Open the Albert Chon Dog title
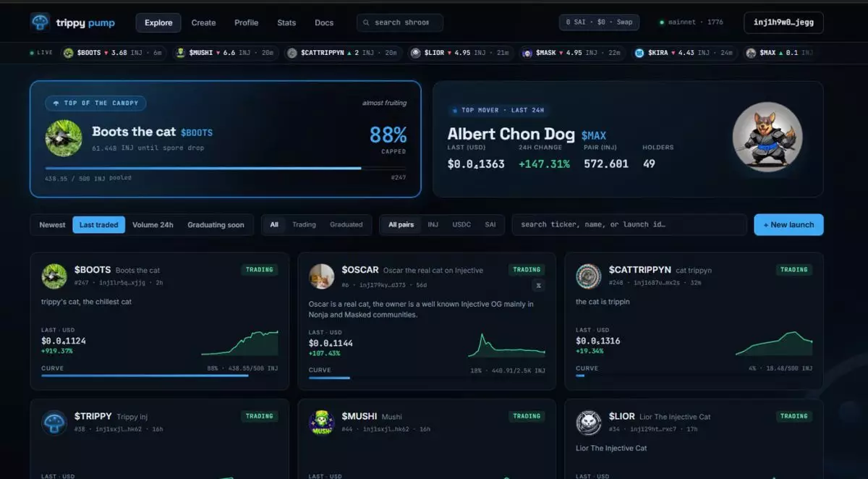Image resolution: width=868 pixels, height=479 pixels. [x=511, y=134]
